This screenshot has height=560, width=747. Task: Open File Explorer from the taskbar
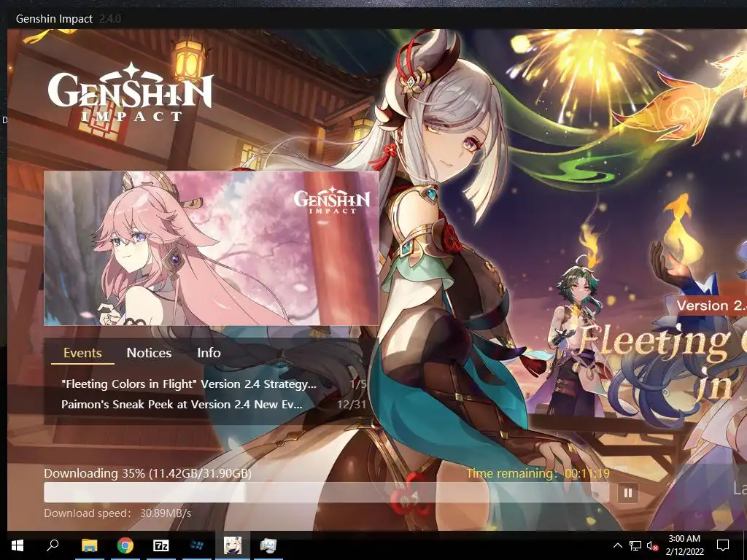pyautogui.click(x=89, y=545)
